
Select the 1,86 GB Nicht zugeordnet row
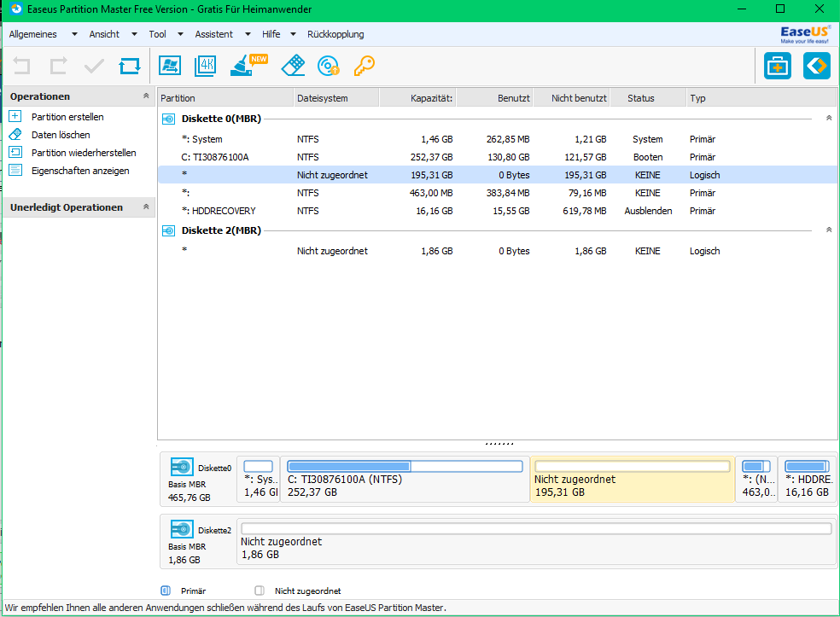pos(497,251)
